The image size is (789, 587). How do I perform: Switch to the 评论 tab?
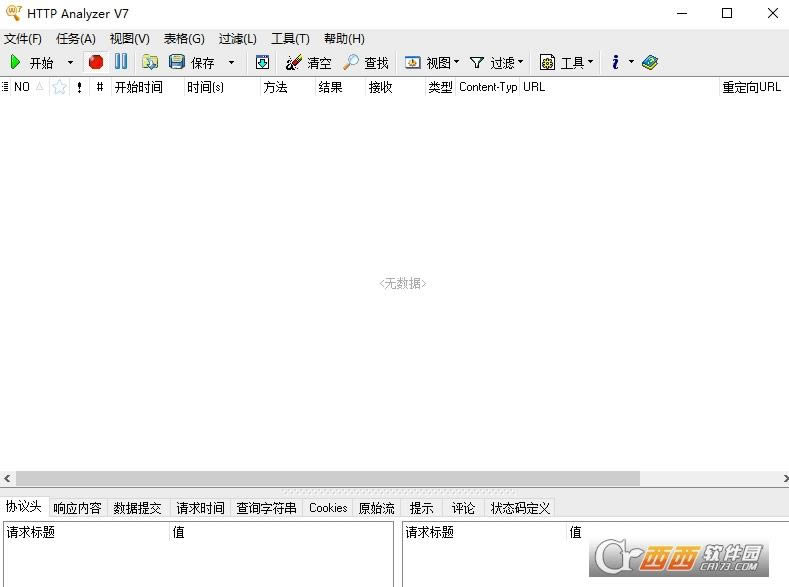pos(463,508)
